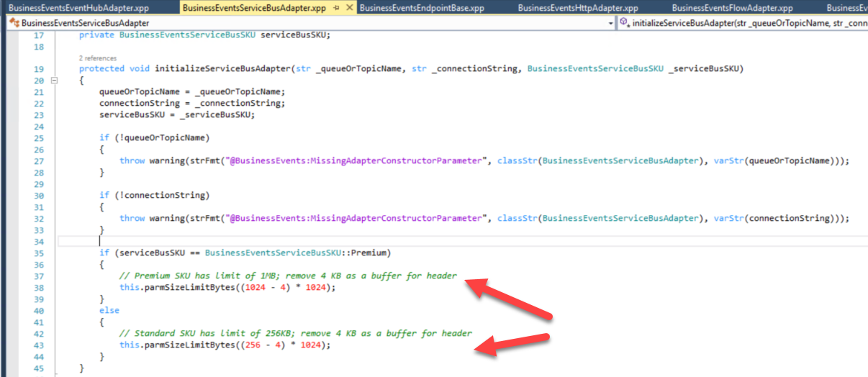Viewport: 868px width, 377px height.
Task: Close the BusinessEventsServiceBusAdapter.xpp tab
Action: pyautogui.click(x=350, y=8)
